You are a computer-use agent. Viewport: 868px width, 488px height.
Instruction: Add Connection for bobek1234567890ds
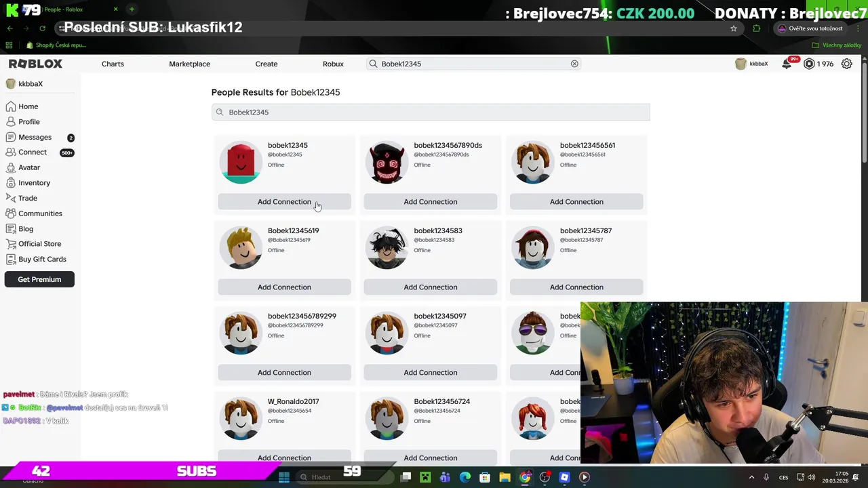[x=431, y=202]
